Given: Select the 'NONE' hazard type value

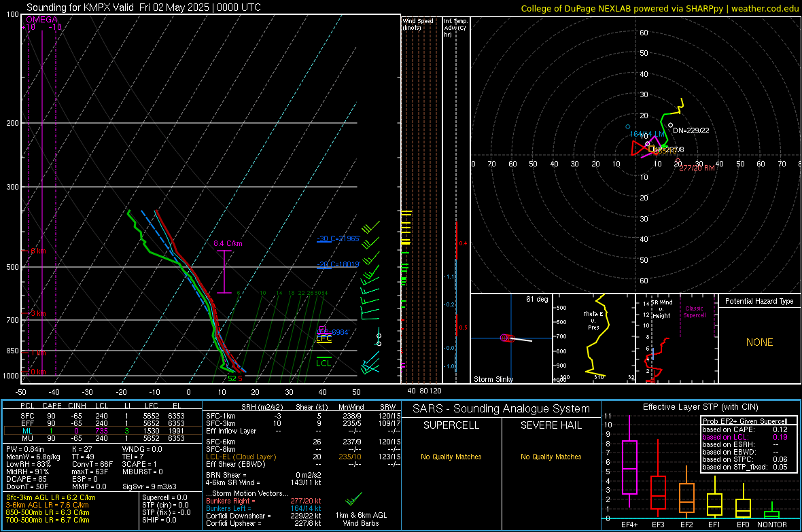Looking at the screenshot, I should 759,342.
